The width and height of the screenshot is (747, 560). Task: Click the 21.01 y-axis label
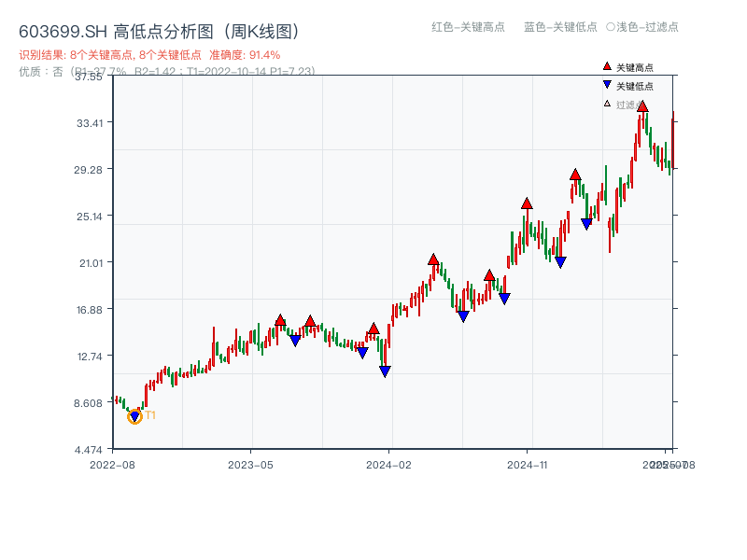[91, 263]
